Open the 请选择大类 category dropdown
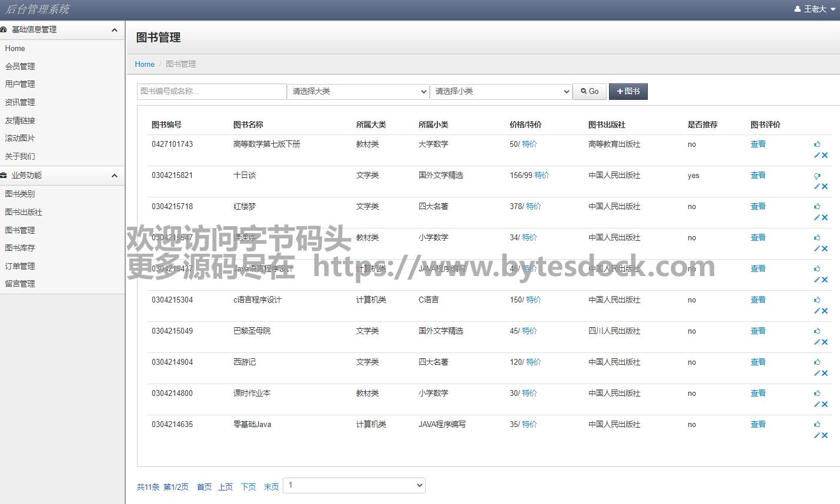Viewport: 840px width, 504px height. (x=358, y=92)
